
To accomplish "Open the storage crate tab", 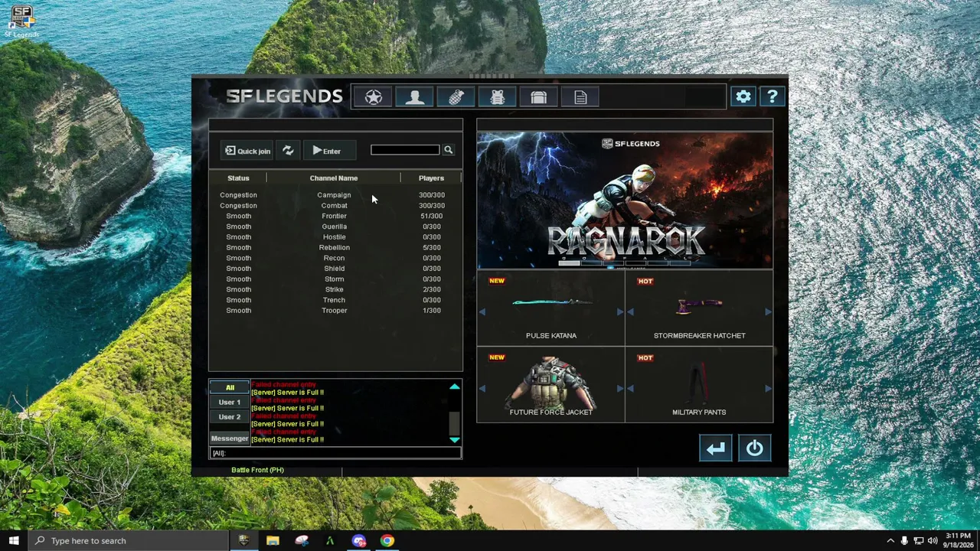I will pyautogui.click(x=538, y=97).
